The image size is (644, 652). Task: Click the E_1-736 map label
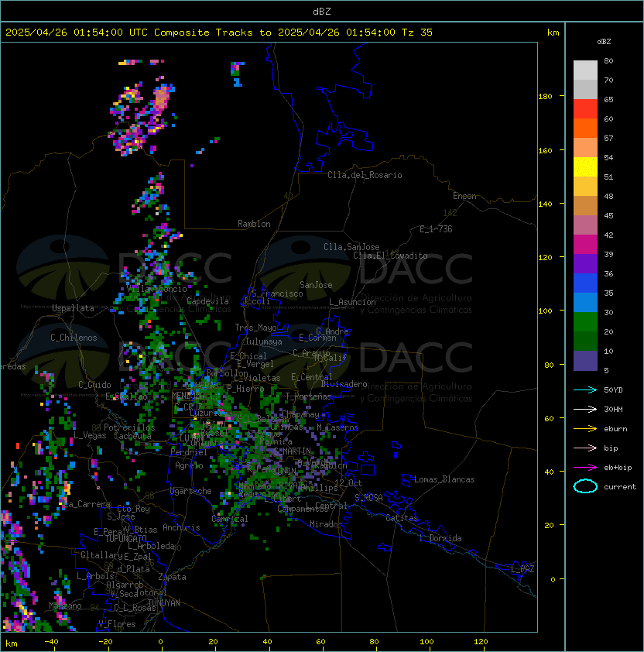point(436,229)
